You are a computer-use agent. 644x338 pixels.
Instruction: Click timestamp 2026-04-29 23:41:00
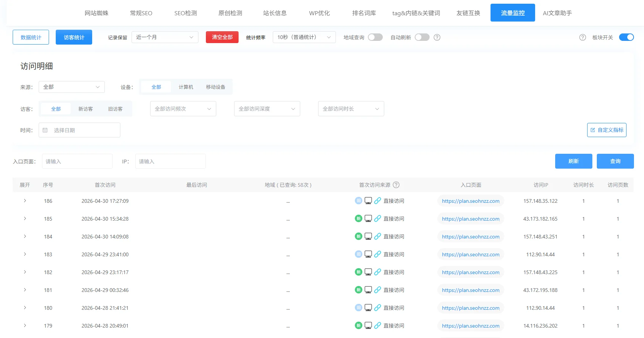[x=105, y=254]
